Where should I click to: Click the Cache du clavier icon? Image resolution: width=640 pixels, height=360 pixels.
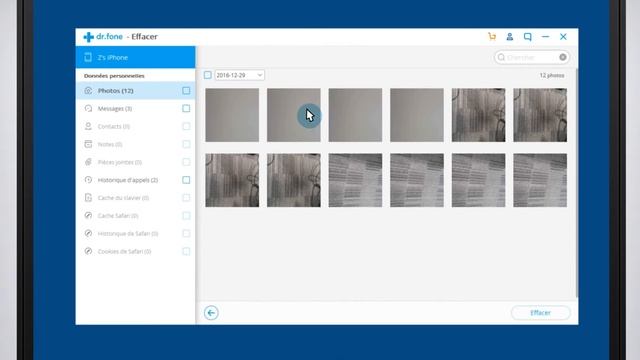coord(88,198)
